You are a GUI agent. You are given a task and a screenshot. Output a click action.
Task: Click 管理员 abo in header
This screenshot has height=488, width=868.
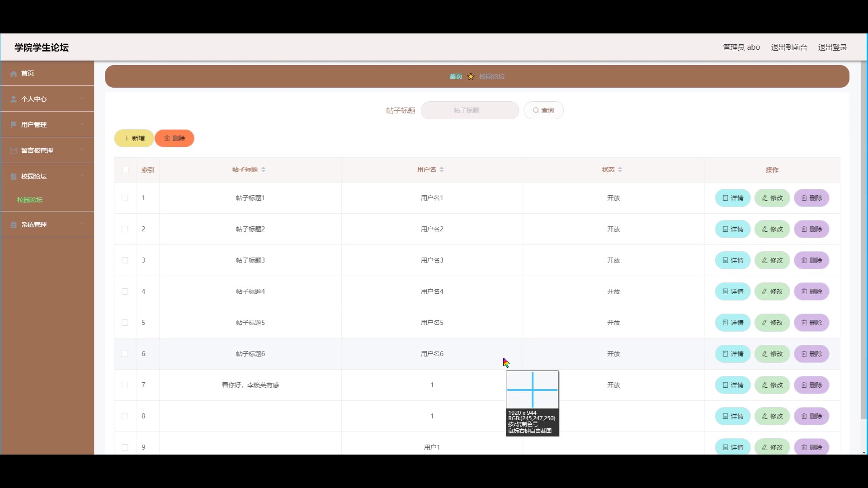741,47
